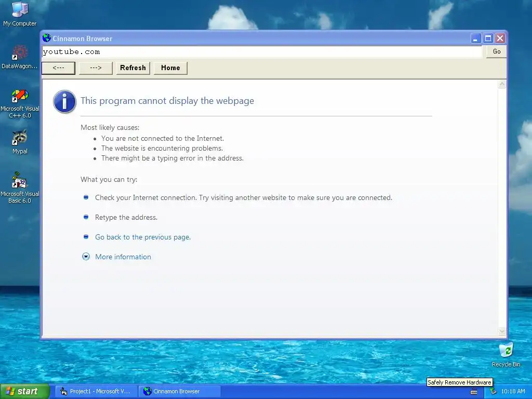Select Microsoft Visual Basic 6.0 icon
This screenshot has height=399, width=532.
tap(20, 188)
